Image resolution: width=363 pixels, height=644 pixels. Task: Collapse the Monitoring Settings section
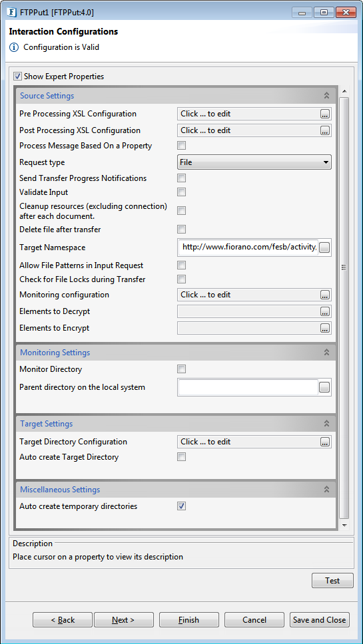pos(326,352)
